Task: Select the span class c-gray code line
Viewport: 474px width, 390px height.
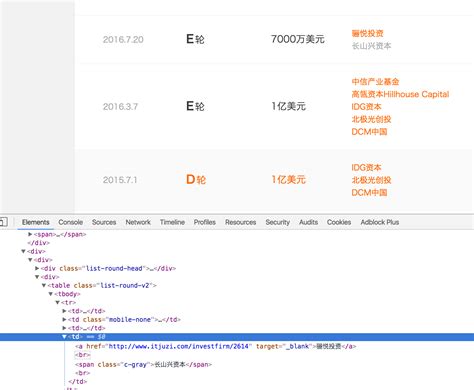Action: pyautogui.click(x=144, y=364)
